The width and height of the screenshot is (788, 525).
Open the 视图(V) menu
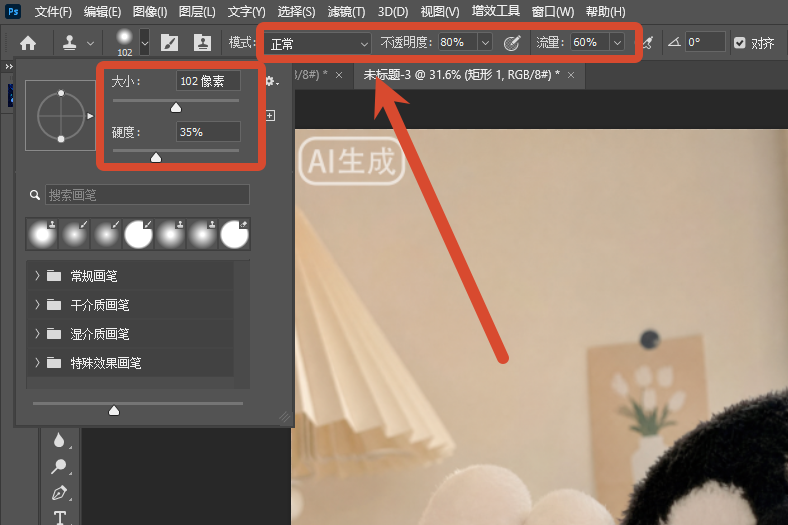[x=440, y=12]
